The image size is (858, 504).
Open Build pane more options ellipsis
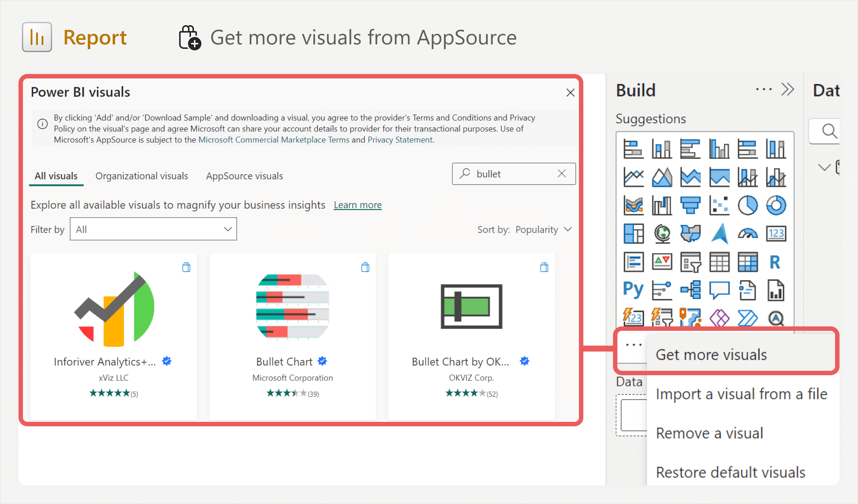pyautogui.click(x=764, y=90)
